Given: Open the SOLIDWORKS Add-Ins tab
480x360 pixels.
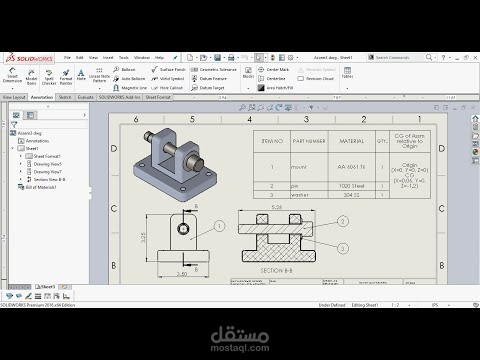Looking at the screenshot, I should coord(120,97).
